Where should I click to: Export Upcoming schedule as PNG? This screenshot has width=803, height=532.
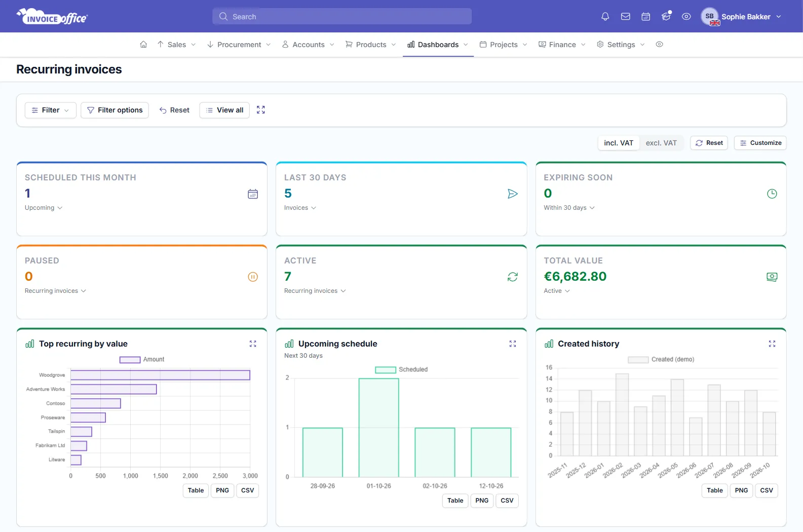tap(482, 501)
